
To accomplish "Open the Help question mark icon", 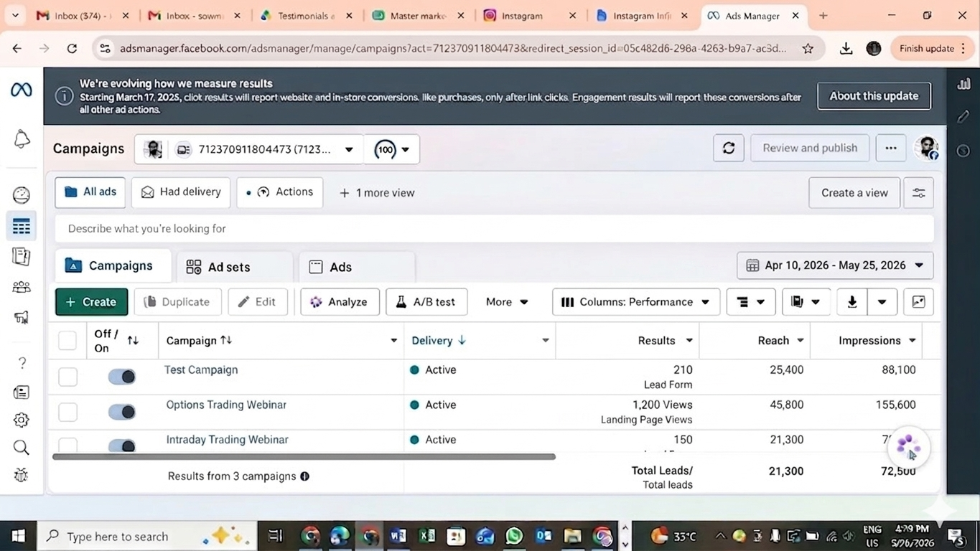I will pos(22,363).
